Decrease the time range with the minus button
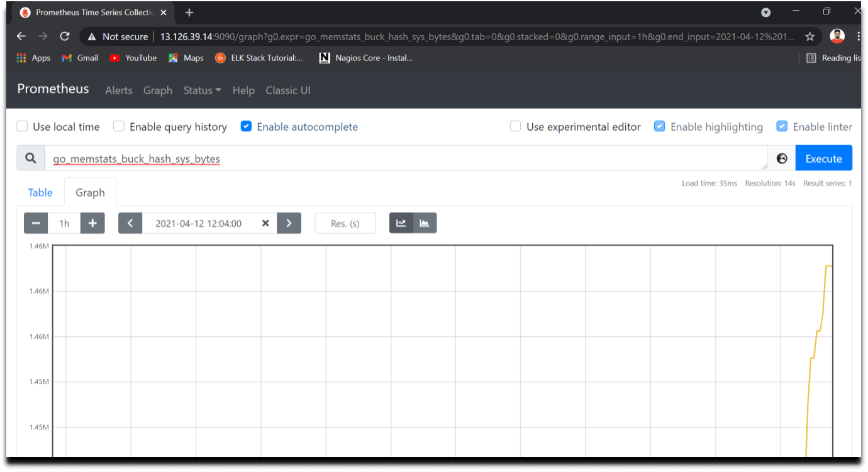 [x=36, y=222]
